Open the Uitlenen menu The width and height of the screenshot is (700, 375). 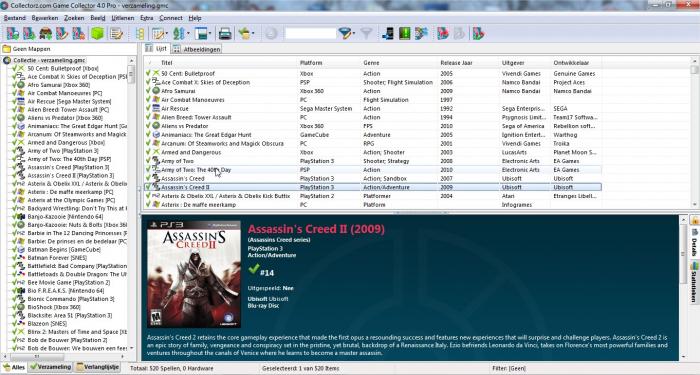pyautogui.click(x=123, y=18)
